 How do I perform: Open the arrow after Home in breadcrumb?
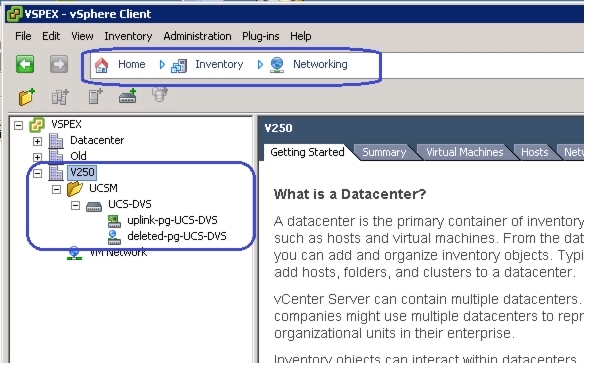point(162,65)
